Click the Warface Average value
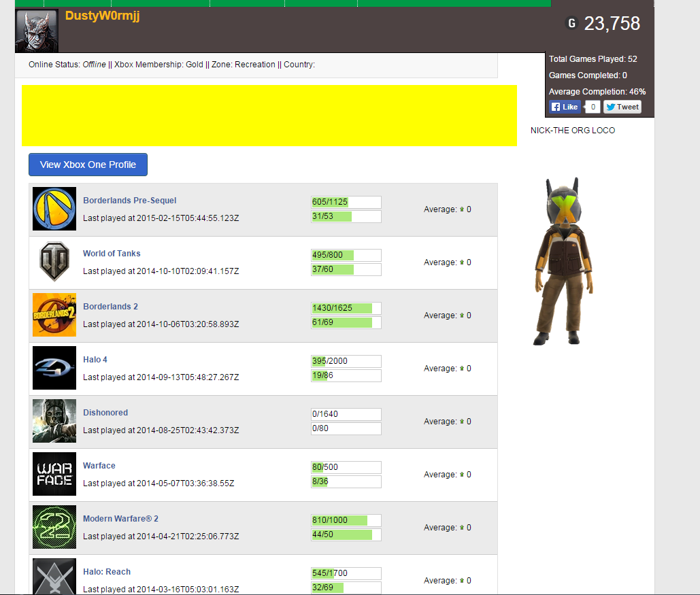Image resolution: width=700 pixels, height=595 pixels. pos(448,475)
